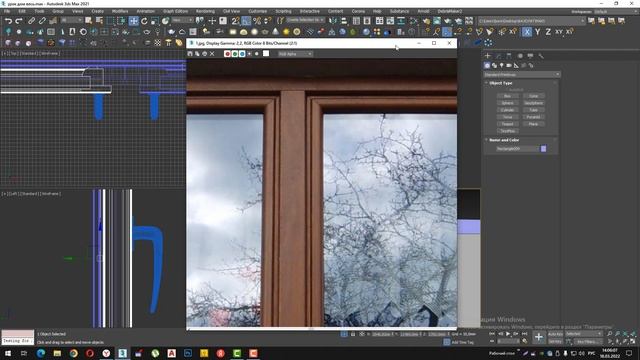Click white color swatch in render window
The image size is (640, 360).
coord(266,53)
